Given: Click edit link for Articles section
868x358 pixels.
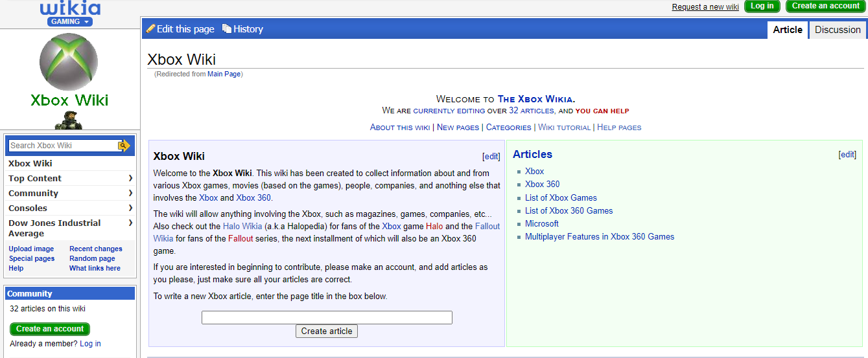Looking at the screenshot, I should pyautogui.click(x=848, y=155).
